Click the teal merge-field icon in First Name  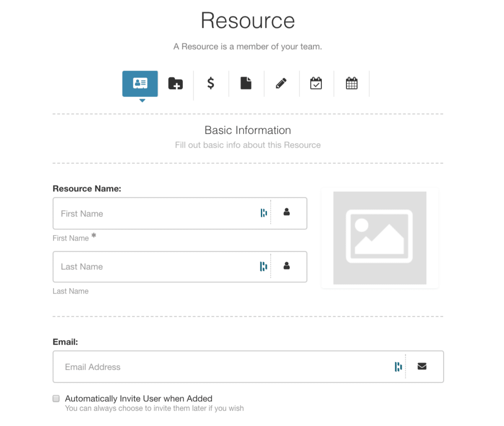click(264, 212)
